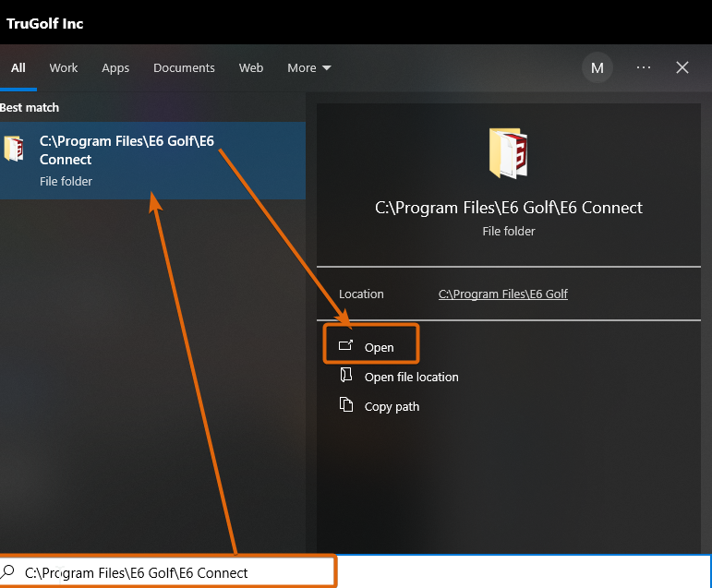712x588 pixels.
Task: Open the C:\Program Files\E6 Golf location link
Action: (502, 294)
